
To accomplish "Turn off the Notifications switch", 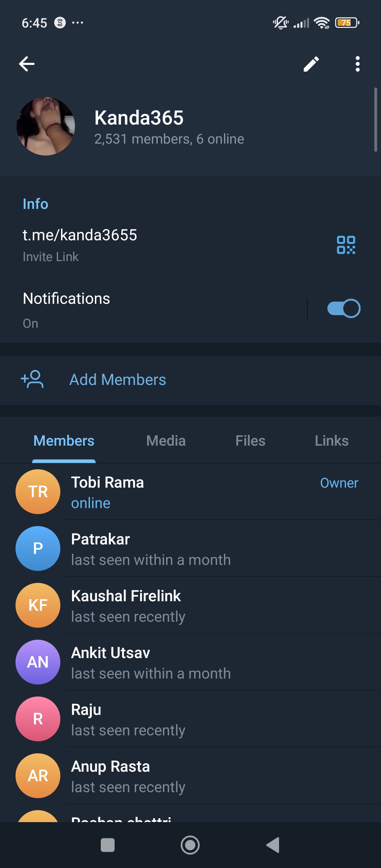I will (x=344, y=308).
